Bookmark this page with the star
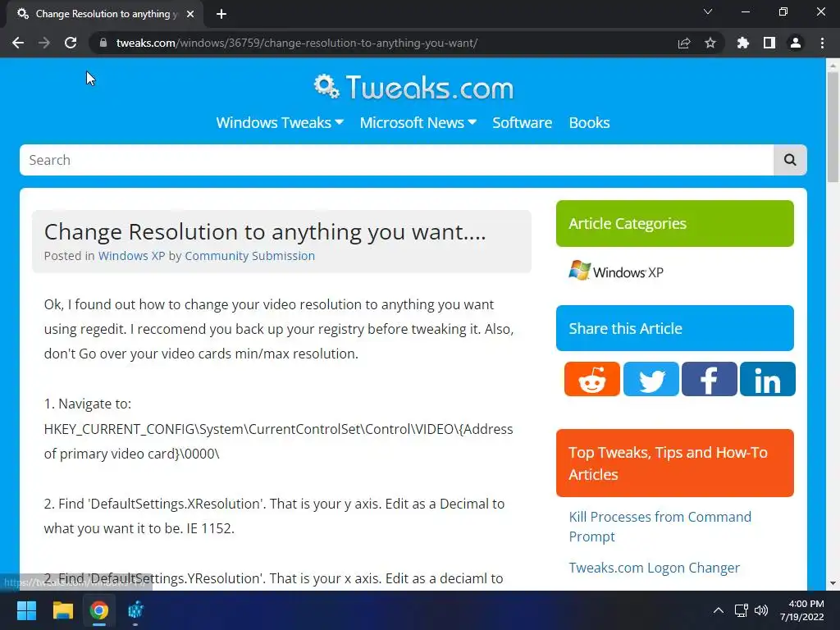840x630 pixels. point(710,43)
